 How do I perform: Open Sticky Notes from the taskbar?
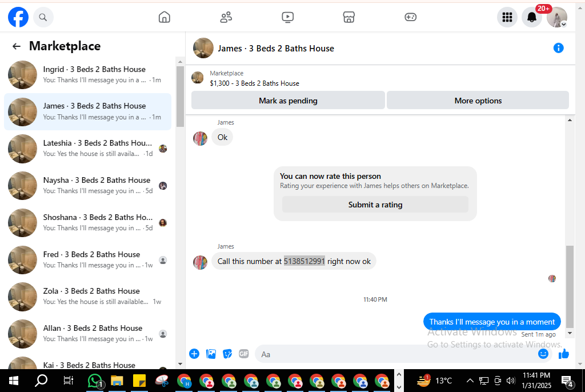(x=139, y=381)
